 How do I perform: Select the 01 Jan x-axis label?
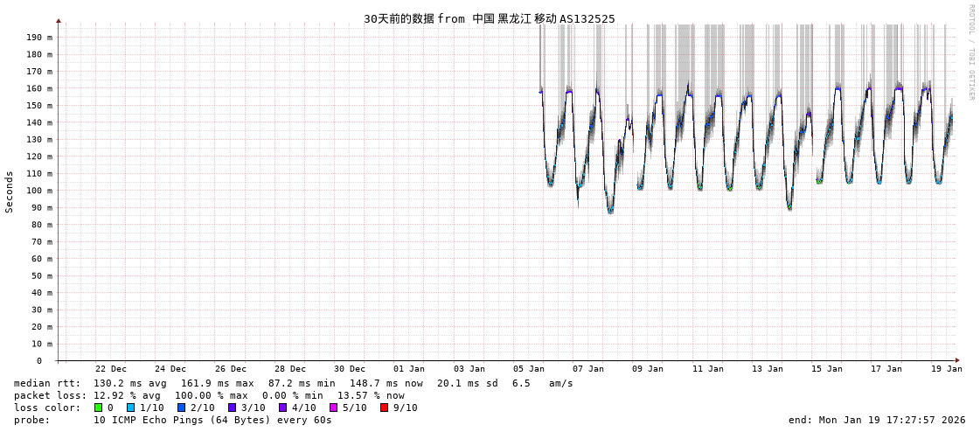[x=409, y=369]
